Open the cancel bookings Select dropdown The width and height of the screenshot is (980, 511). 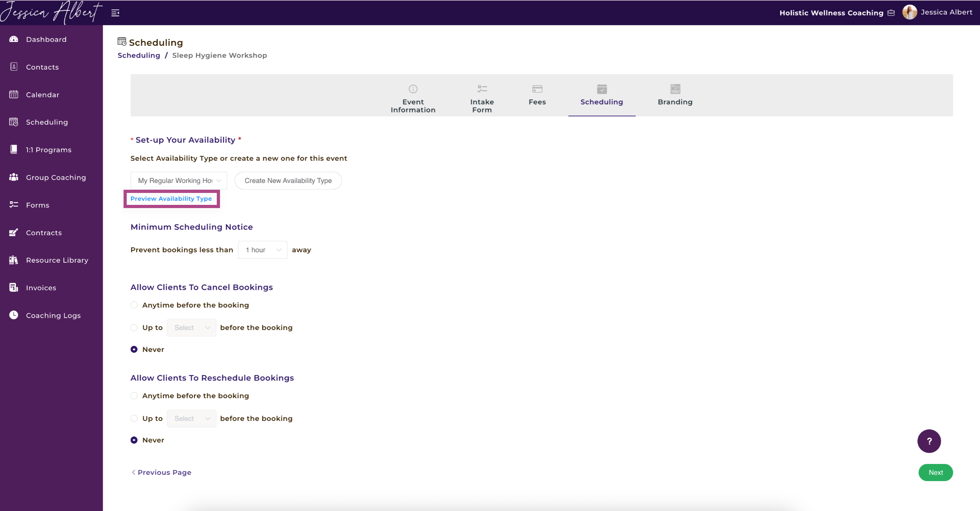(x=192, y=328)
